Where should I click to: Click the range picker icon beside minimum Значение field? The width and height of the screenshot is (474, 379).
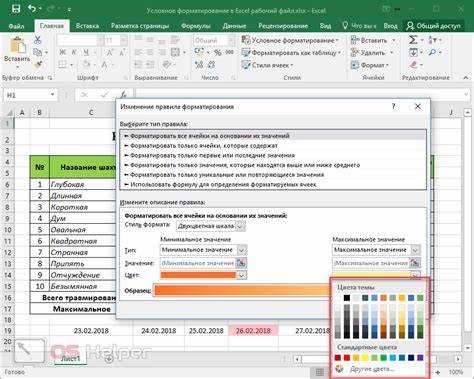241,263
